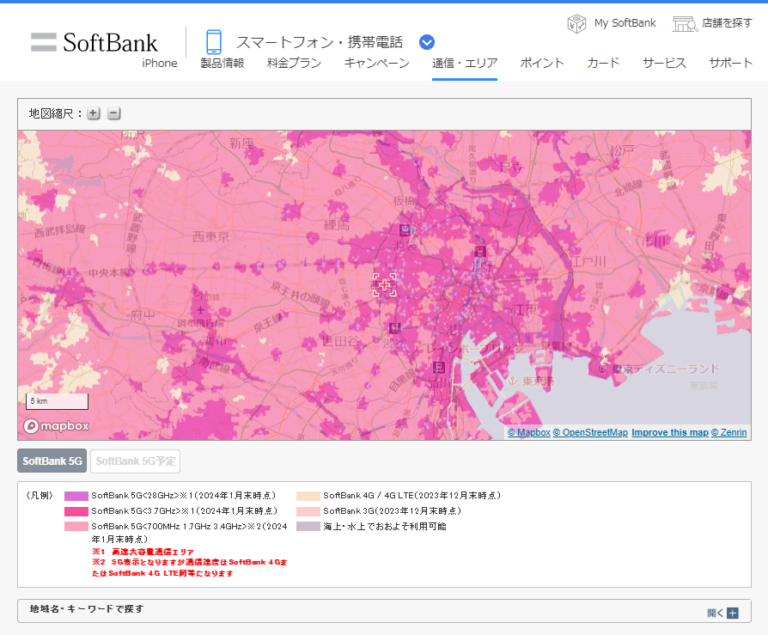This screenshot has width=768, height=635.
Task: Click the store finder shop icon
Action: (684, 23)
